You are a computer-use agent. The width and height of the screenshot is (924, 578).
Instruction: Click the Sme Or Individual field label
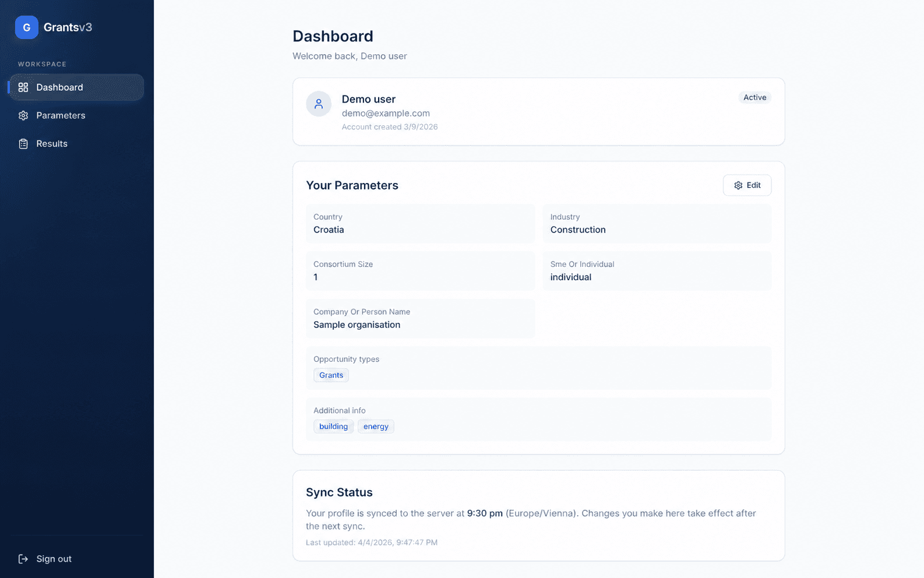(x=582, y=264)
